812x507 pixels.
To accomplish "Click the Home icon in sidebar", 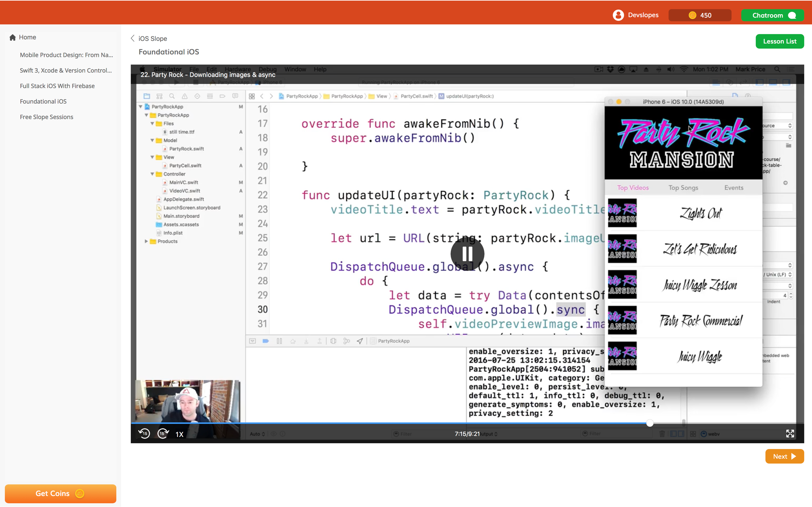I will coord(13,37).
